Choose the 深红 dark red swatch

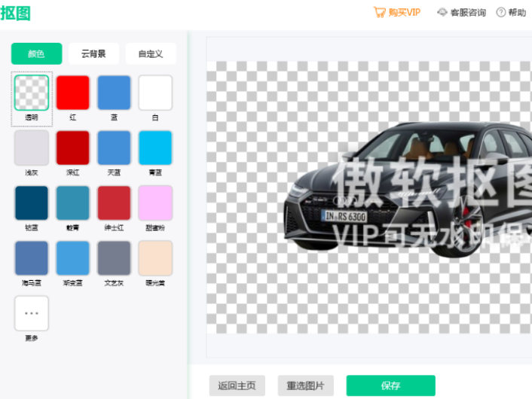coord(72,148)
